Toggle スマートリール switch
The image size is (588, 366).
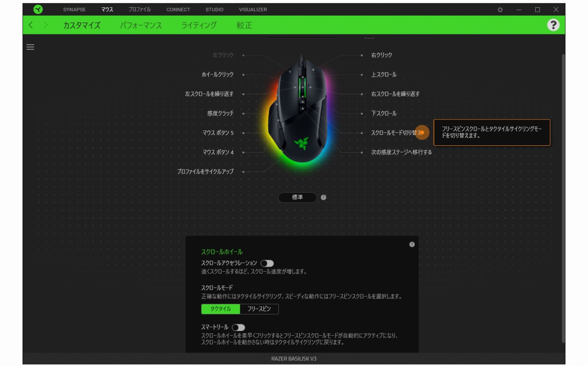point(238,327)
